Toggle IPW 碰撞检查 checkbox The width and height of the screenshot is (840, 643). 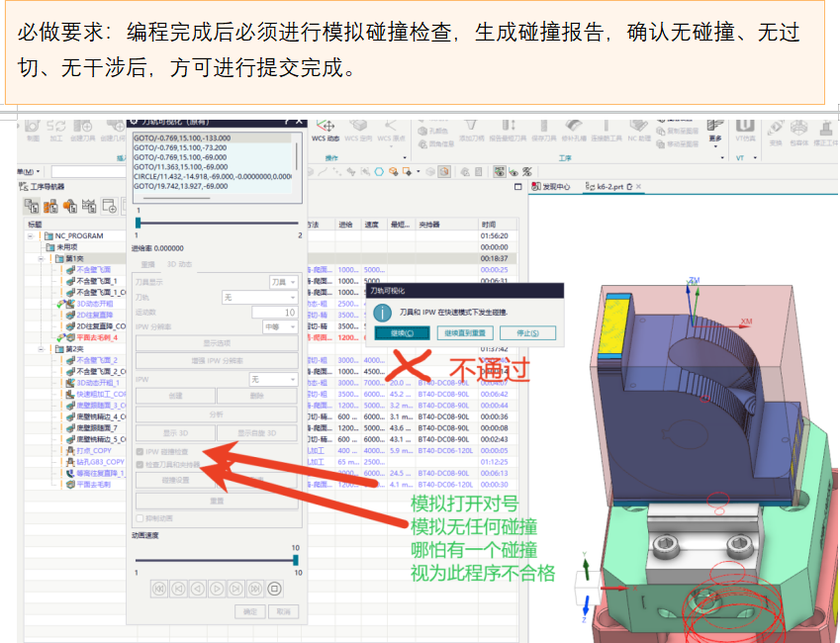[140, 452]
